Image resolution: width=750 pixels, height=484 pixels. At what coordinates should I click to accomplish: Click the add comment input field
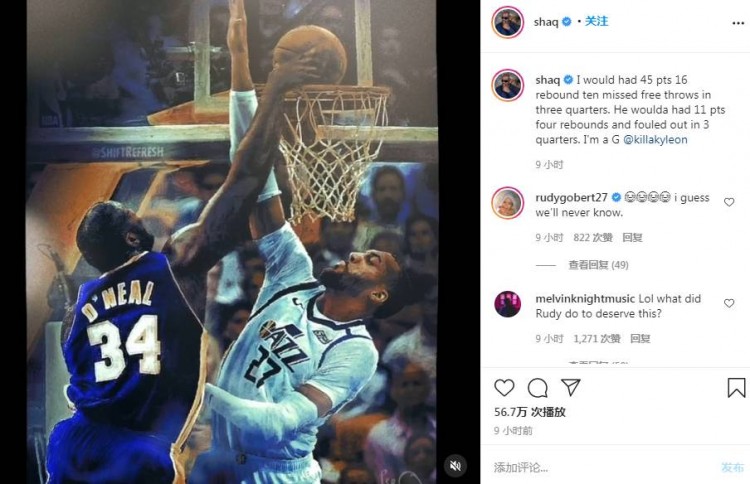tap(603, 467)
